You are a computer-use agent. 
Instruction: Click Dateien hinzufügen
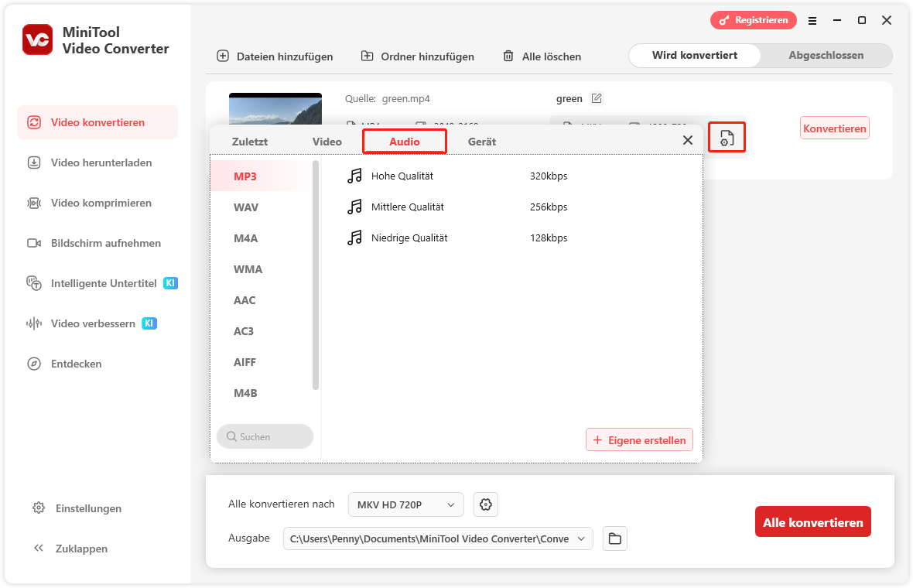tap(275, 56)
